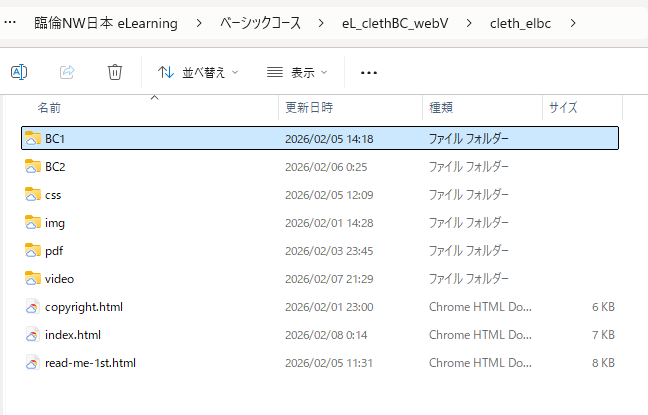This screenshot has width=648, height=415.
Task: Select the read-me-1st.html file icon
Action: click(33, 363)
